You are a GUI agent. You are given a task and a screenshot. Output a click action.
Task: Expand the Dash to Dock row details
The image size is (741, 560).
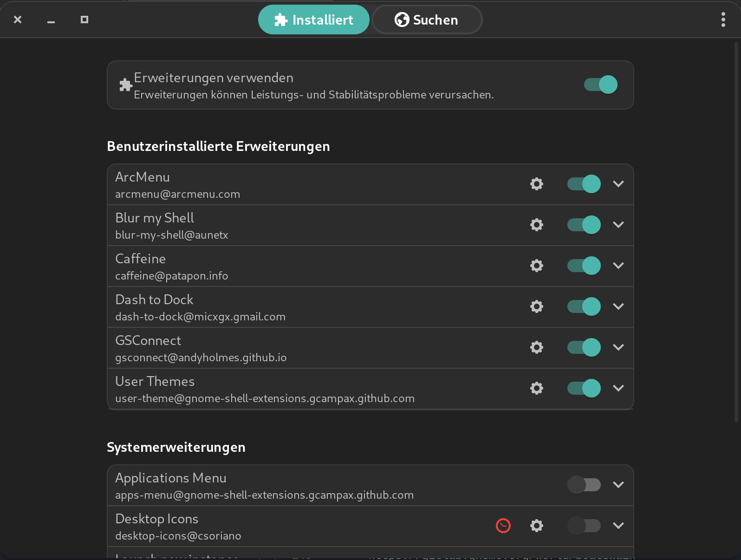pos(618,306)
